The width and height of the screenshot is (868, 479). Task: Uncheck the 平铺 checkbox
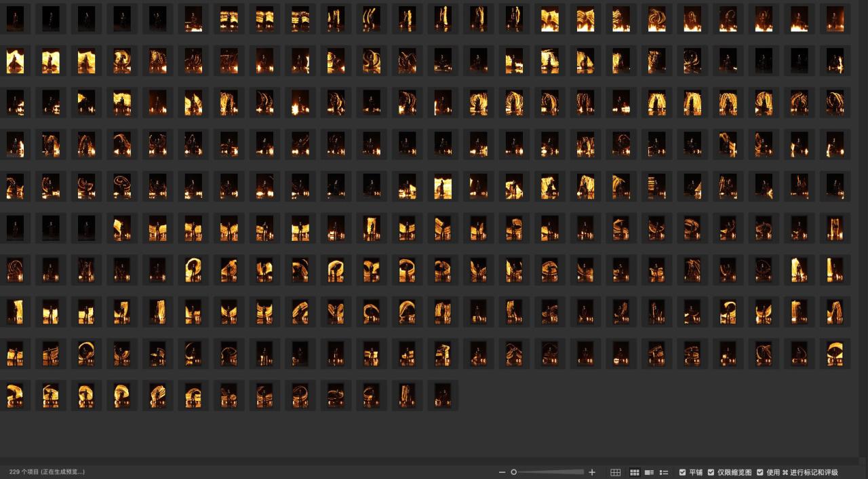pyautogui.click(x=682, y=472)
